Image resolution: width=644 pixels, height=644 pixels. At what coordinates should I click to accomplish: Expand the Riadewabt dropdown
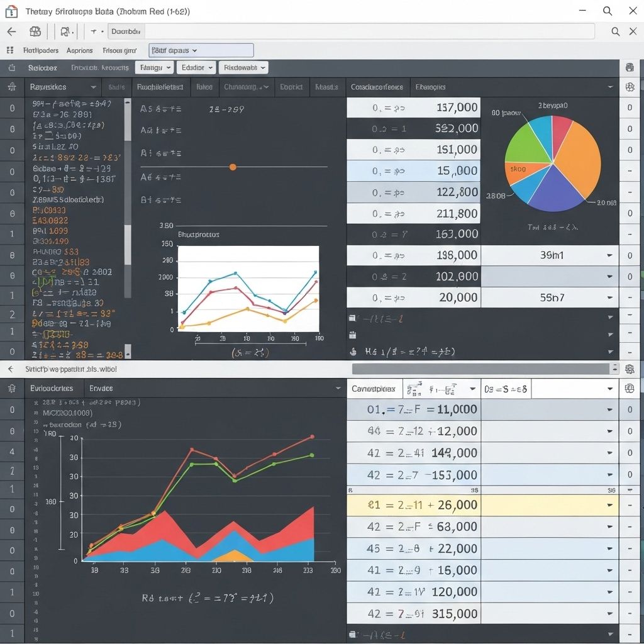[x=244, y=67]
